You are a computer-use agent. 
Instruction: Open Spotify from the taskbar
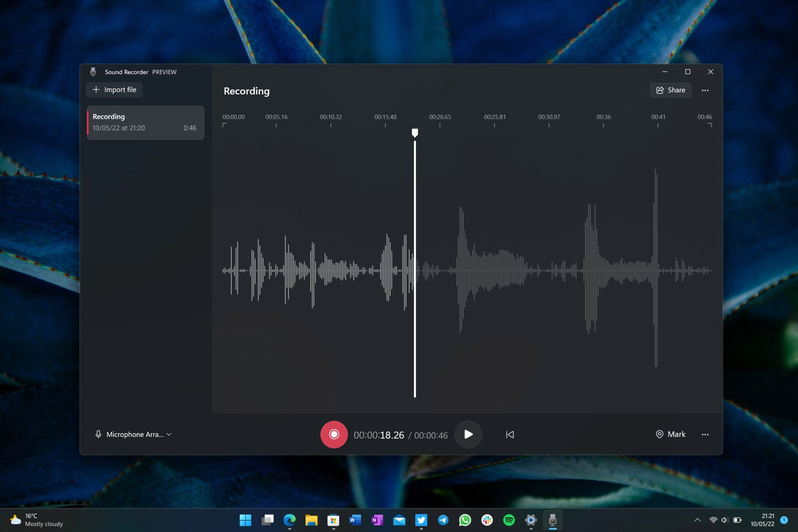[x=508, y=520]
